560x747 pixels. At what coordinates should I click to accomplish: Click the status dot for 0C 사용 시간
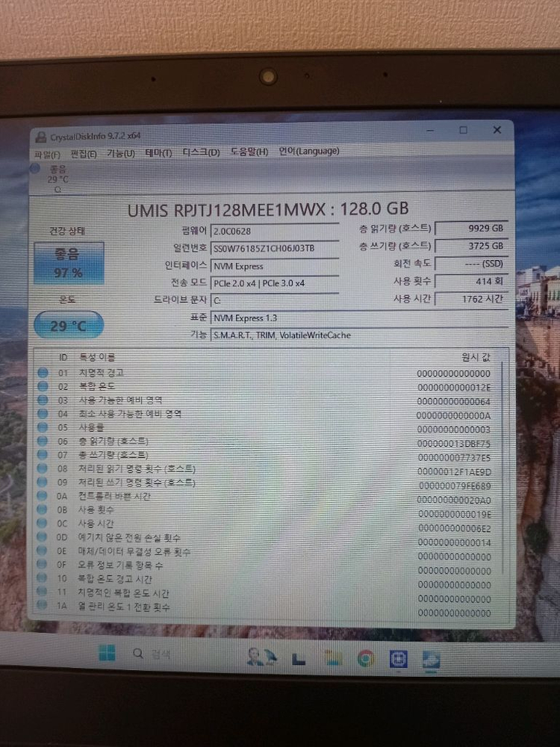[x=43, y=523]
